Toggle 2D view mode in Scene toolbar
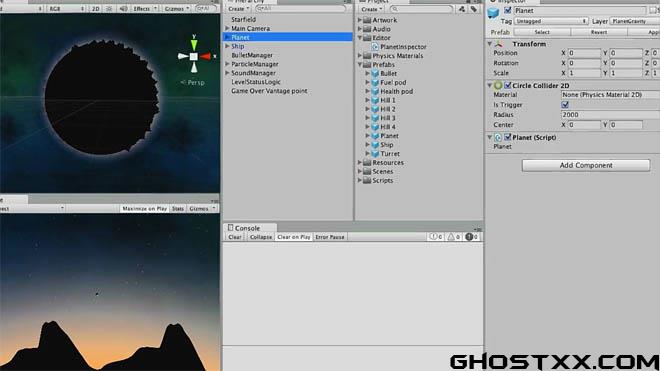The image size is (660, 371). [96, 8]
